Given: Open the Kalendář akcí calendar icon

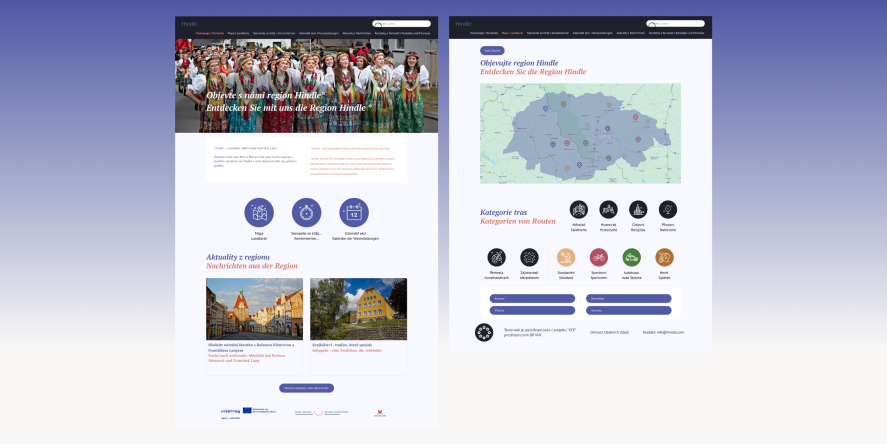Looking at the screenshot, I should pyautogui.click(x=354, y=213).
